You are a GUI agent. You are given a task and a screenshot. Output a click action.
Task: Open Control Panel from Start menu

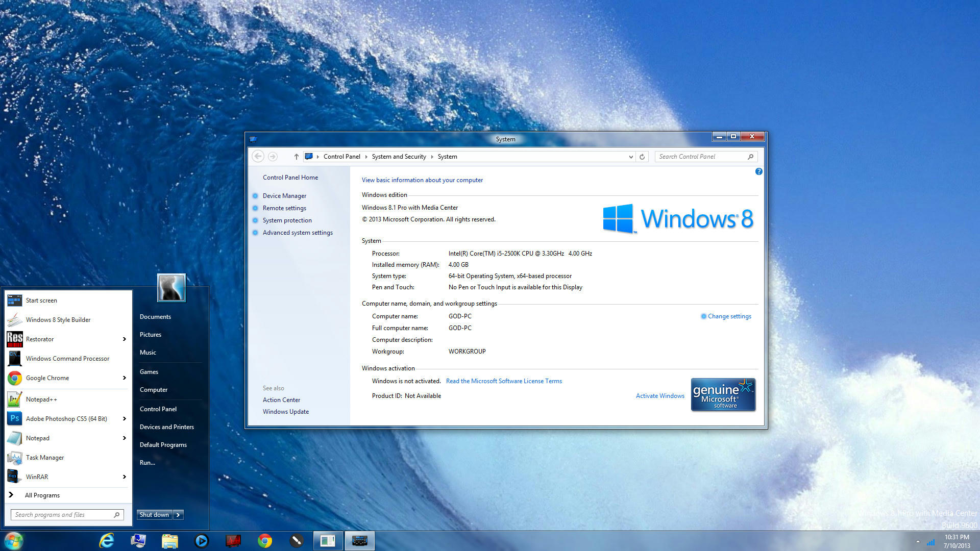point(158,409)
